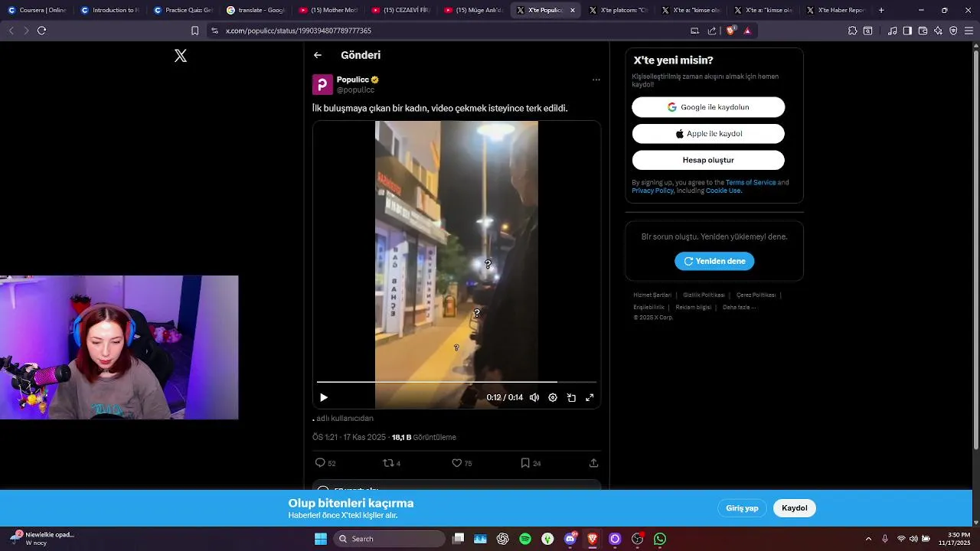Screen dimensions: 980x551
Task: Open the Brave Wallet icon
Action: pyautogui.click(x=923, y=31)
